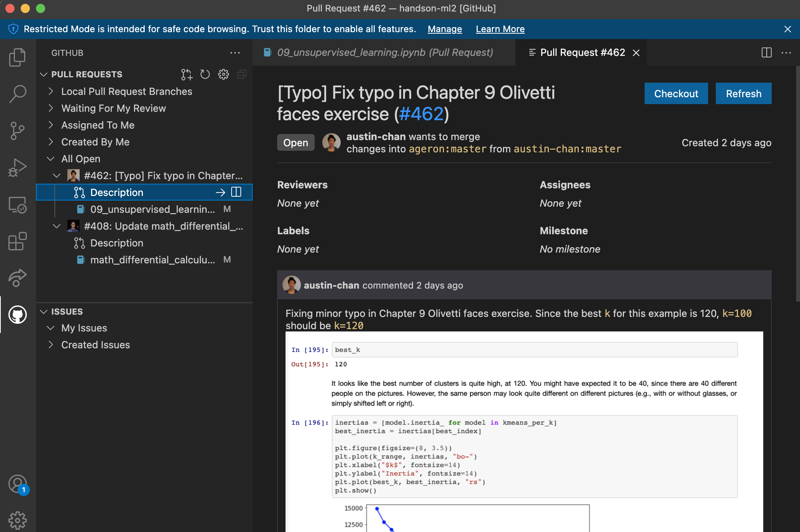Expand Waiting For My Review
This screenshot has height=532, width=800.
point(51,108)
